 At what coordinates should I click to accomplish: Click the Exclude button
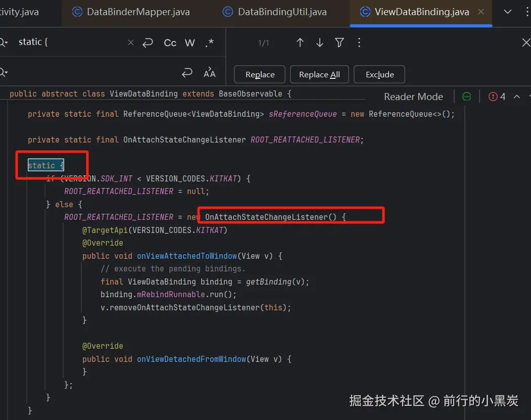coord(379,74)
